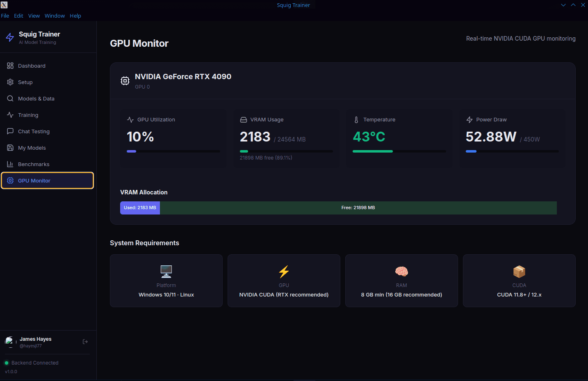588x381 pixels.
Task: Click the Used 2183 MB VRAM segment
Action: (140, 208)
